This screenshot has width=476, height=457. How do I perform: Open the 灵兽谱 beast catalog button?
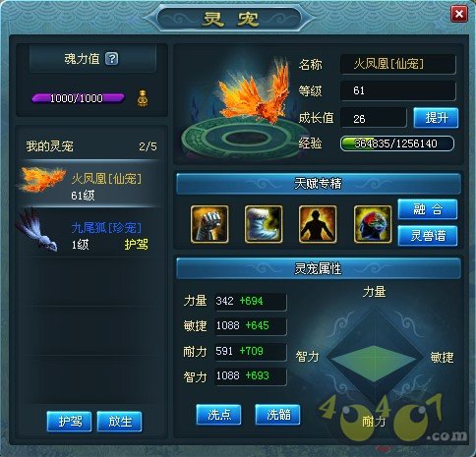point(428,236)
